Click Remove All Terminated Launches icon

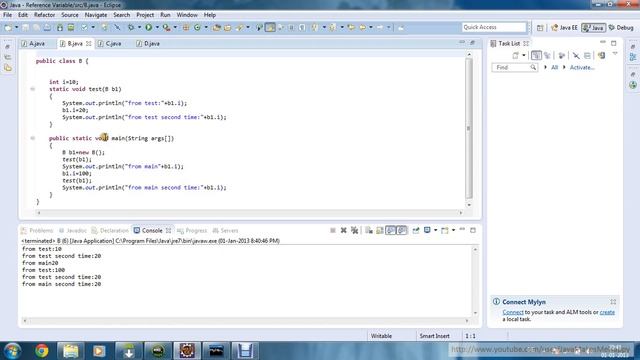pyautogui.click(x=355, y=231)
